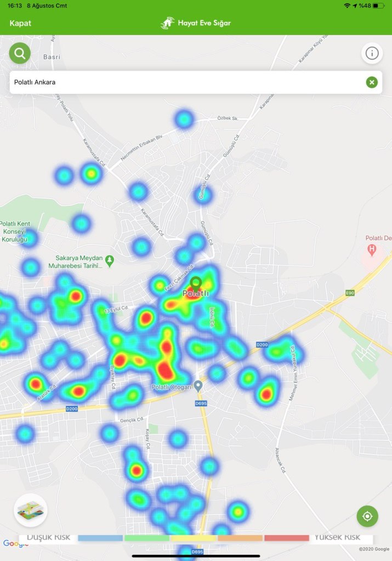The height and width of the screenshot is (561, 392).
Task: Click the blue low-risk legend swatch
Action: point(100,538)
